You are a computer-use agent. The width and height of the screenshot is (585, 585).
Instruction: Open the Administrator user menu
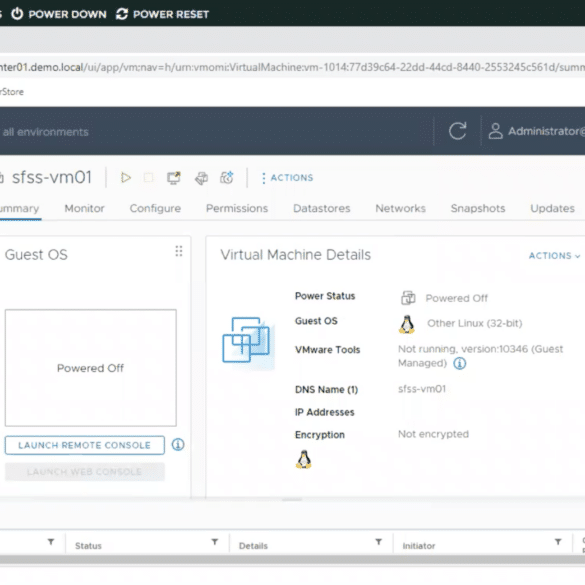coord(536,131)
